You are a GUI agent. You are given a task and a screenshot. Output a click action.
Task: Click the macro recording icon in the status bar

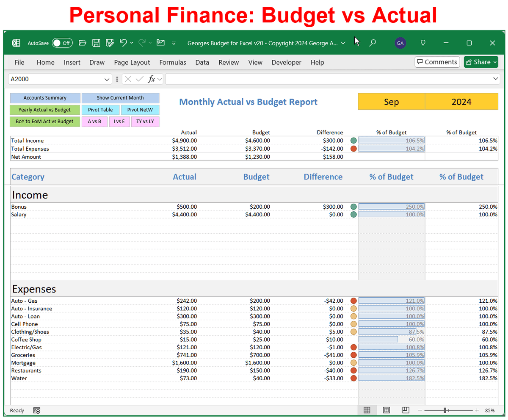click(37, 410)
